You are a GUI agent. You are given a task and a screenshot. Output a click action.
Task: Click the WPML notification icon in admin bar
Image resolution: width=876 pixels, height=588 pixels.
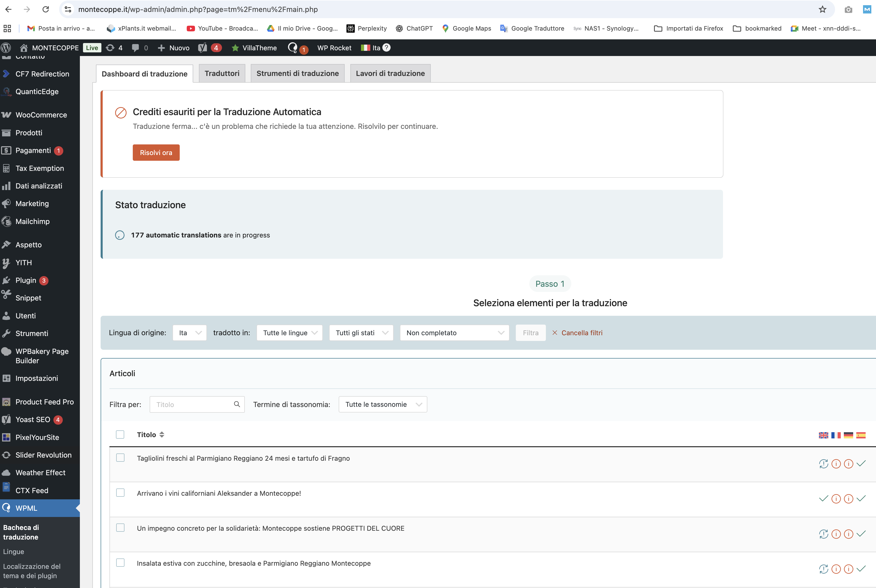pos(293,48)
